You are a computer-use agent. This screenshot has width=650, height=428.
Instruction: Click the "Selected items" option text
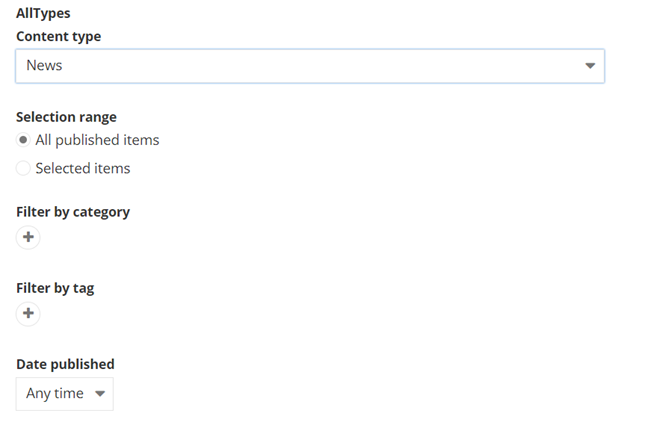click(x=83, y=168)
